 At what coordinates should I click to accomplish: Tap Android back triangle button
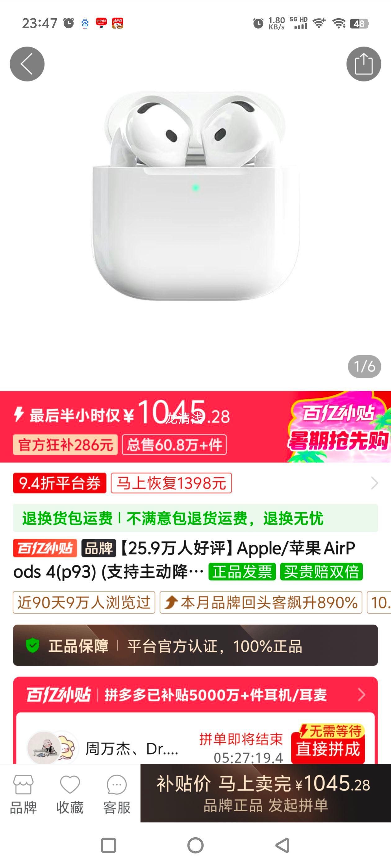click(282, 845)
